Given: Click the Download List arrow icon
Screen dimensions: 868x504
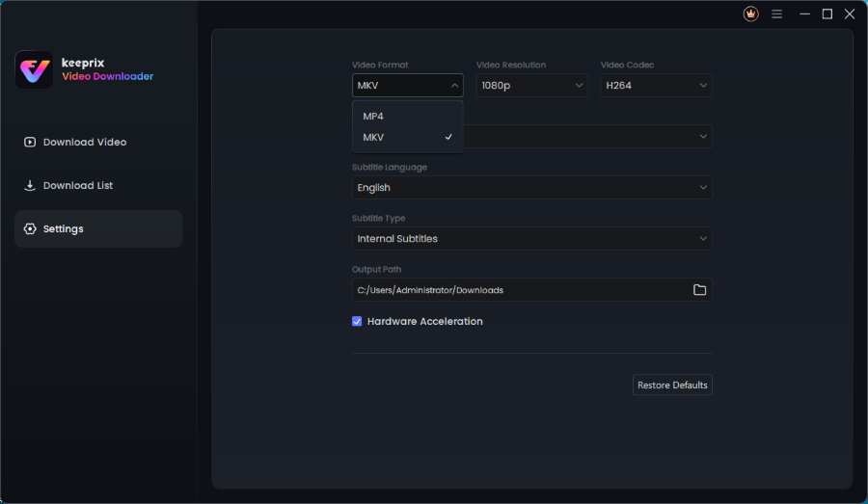Looking at the screenshot, I should click(x=30, y=186).
